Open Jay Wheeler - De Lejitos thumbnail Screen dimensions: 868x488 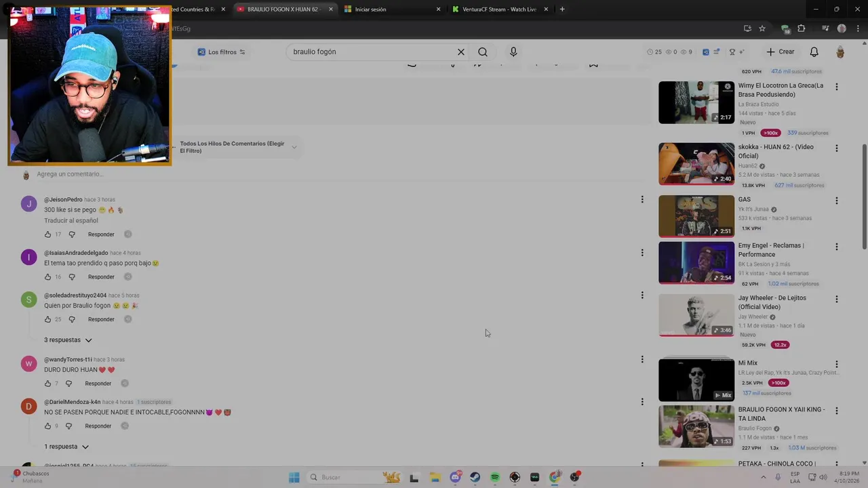coord(696,314)
